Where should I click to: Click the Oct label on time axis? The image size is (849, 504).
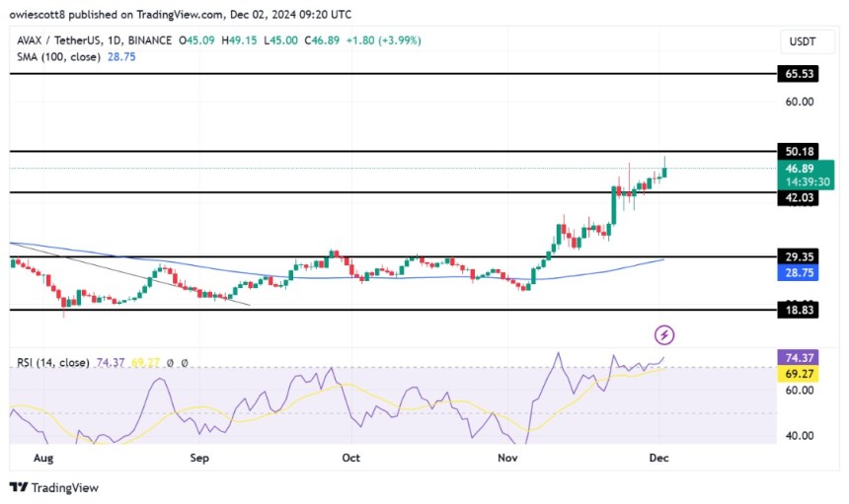(x=350, y=458)
